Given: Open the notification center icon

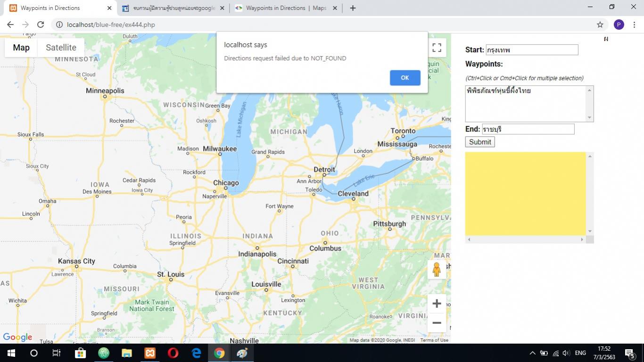Looking at the screenshot, I should click(x=629, y=353).
